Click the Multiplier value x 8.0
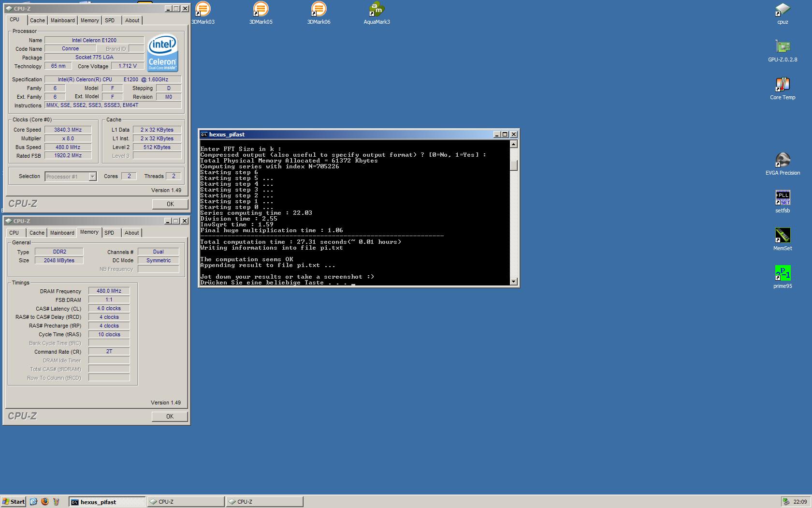812x508 pixels. (68, 138)
